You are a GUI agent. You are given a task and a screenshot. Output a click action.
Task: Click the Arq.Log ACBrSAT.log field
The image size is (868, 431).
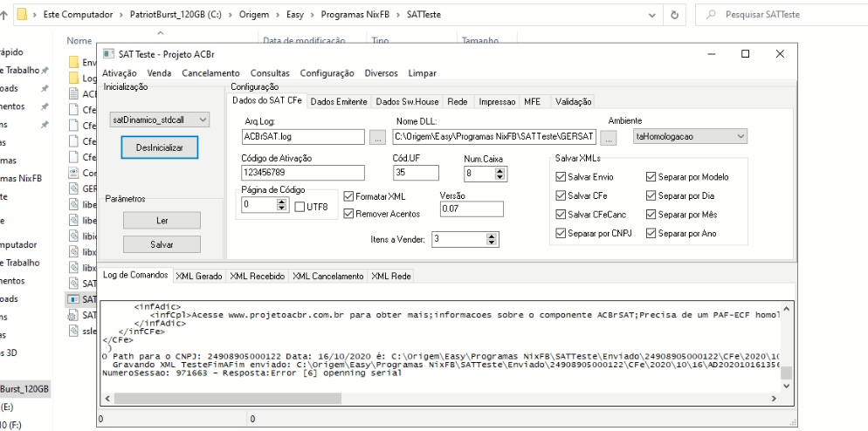pos(303,137)
